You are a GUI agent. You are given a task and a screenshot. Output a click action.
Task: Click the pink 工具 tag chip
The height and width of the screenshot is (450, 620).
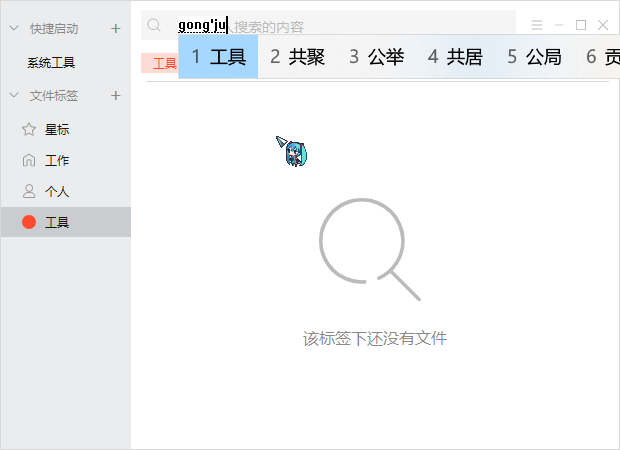(x=160, y=63)
